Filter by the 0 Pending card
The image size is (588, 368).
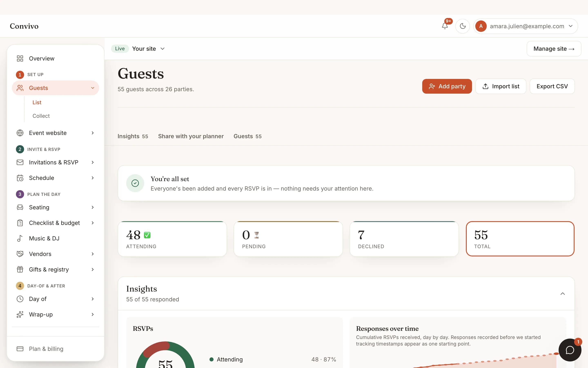[288, 239]
